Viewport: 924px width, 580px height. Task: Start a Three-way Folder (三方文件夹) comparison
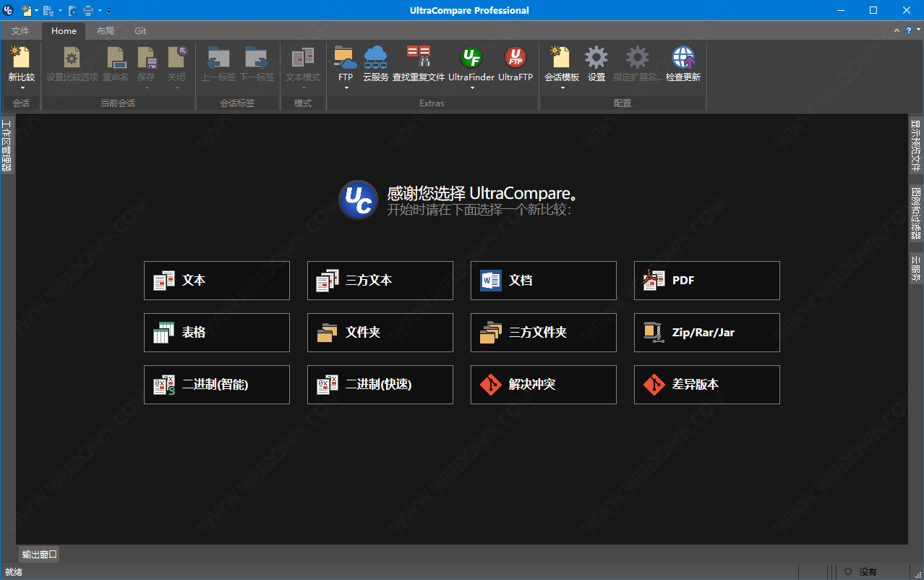544,333
